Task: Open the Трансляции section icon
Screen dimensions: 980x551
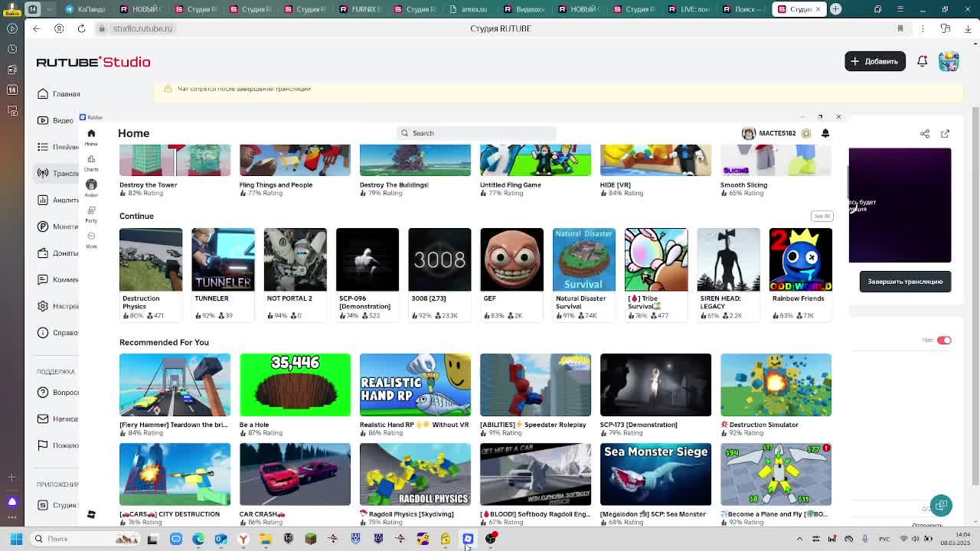Action: click(x=43, y=173)
